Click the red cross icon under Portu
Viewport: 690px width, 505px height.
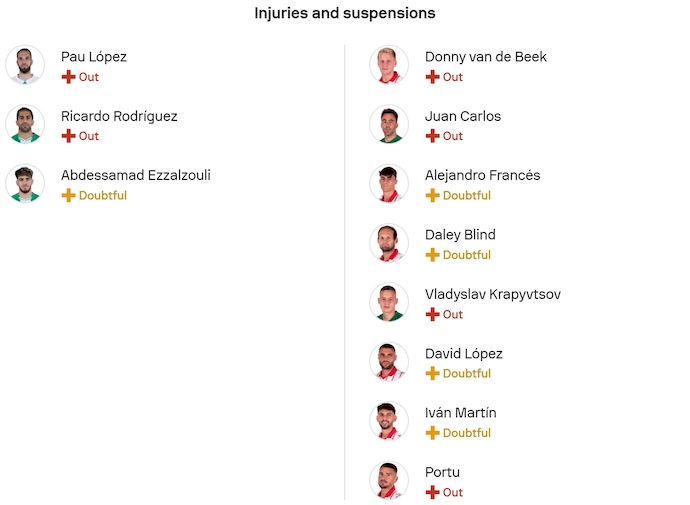tap(432, 492)
